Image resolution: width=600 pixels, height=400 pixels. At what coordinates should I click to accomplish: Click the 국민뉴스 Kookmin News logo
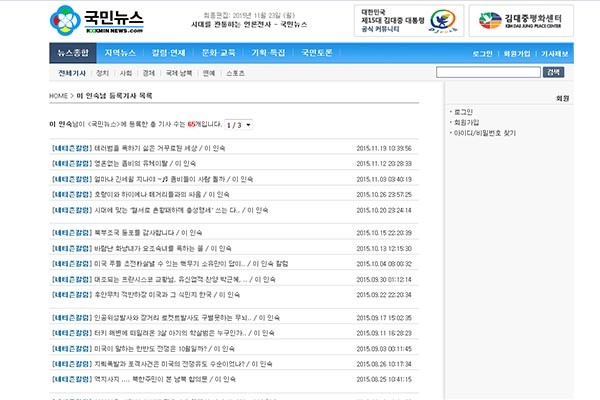pos(97,21)
